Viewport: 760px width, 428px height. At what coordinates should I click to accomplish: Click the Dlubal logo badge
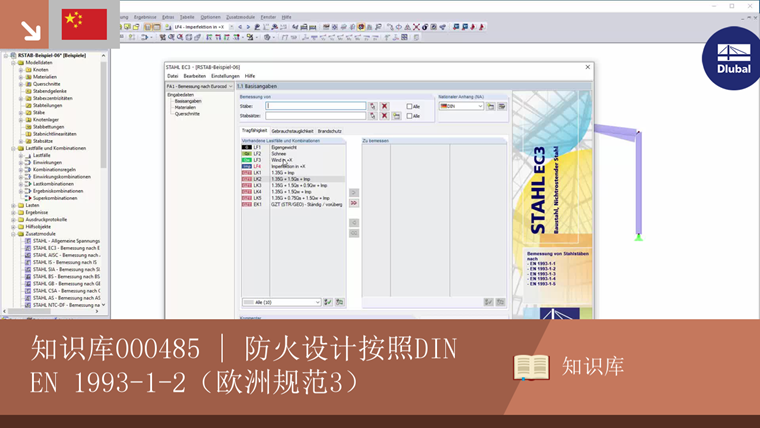(733, 58)
